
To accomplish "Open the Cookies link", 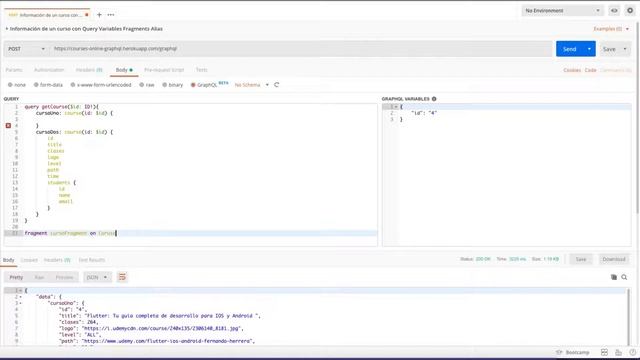I will point(572,70).
